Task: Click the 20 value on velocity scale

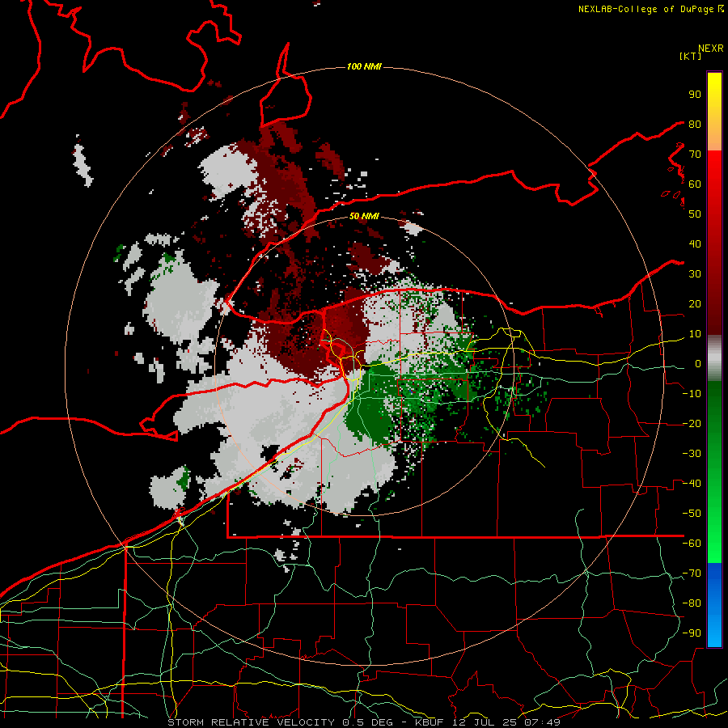Action: click(695, 304)
